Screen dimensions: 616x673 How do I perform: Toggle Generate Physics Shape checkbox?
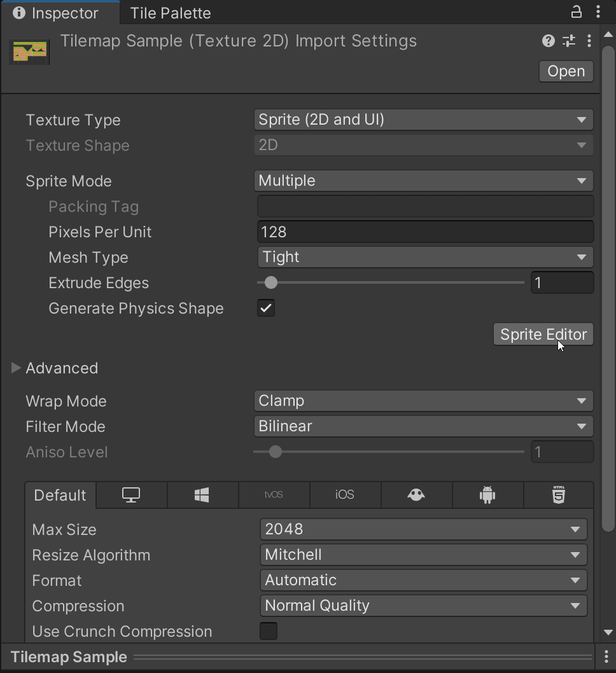pos(265,308)
